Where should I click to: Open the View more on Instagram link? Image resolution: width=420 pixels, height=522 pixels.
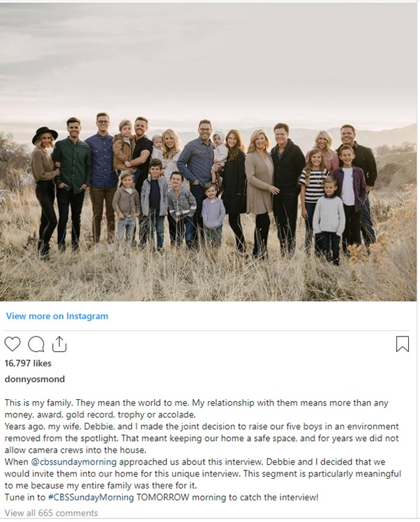tap(57, 316)
